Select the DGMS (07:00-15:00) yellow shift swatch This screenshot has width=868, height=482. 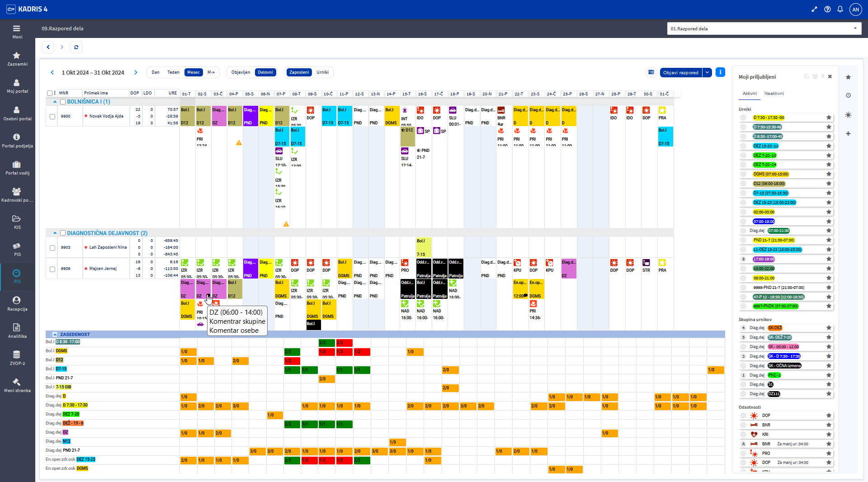tap(770, 174)
